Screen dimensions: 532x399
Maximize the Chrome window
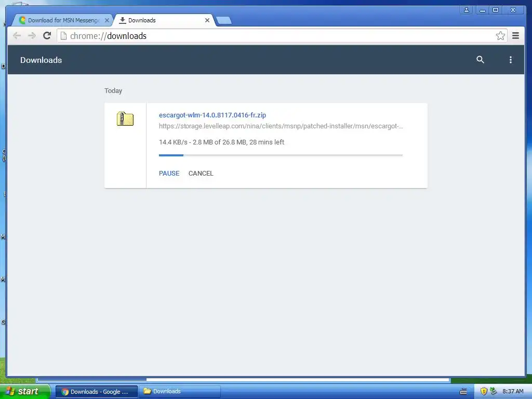(495, 10)
